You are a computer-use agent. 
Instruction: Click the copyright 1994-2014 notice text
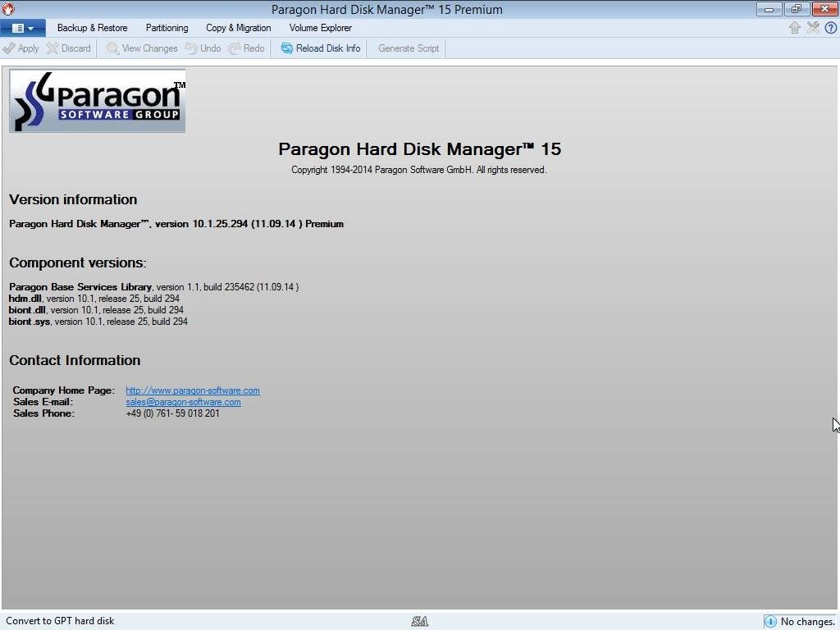pos(419,170)
